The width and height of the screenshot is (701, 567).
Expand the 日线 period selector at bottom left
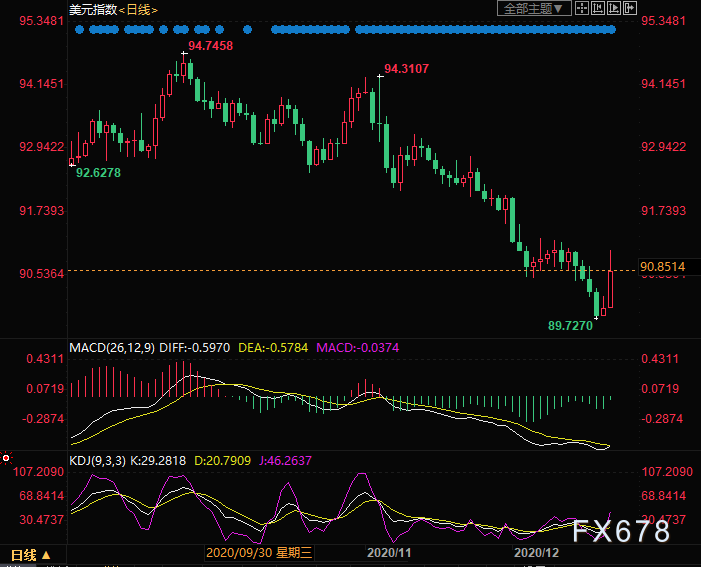click(30, 554)
